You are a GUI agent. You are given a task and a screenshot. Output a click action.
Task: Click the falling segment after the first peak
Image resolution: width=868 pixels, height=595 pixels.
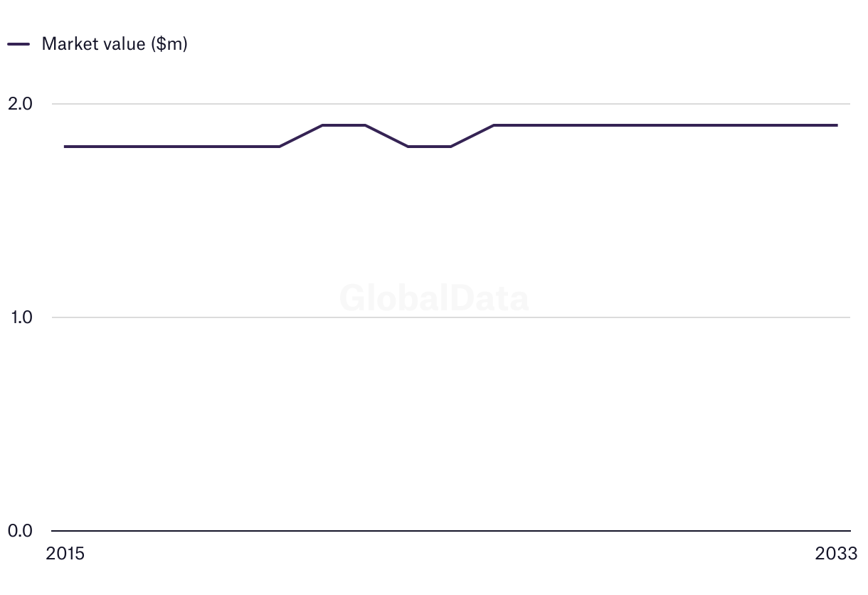[x=387, y=136]
